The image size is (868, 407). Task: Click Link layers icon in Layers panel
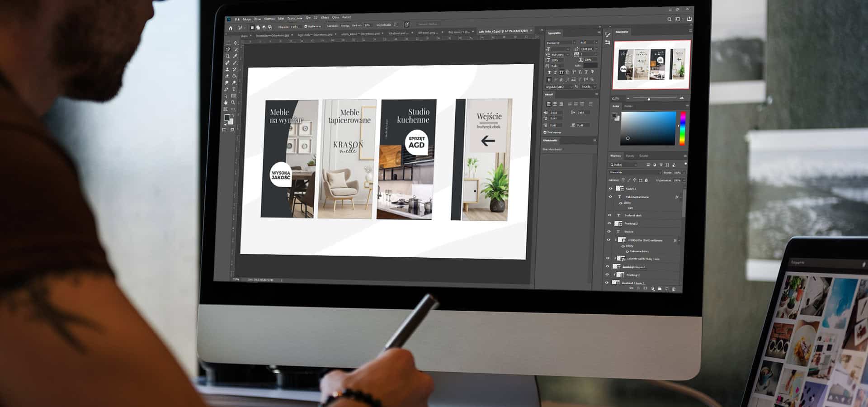click(631, 288)
